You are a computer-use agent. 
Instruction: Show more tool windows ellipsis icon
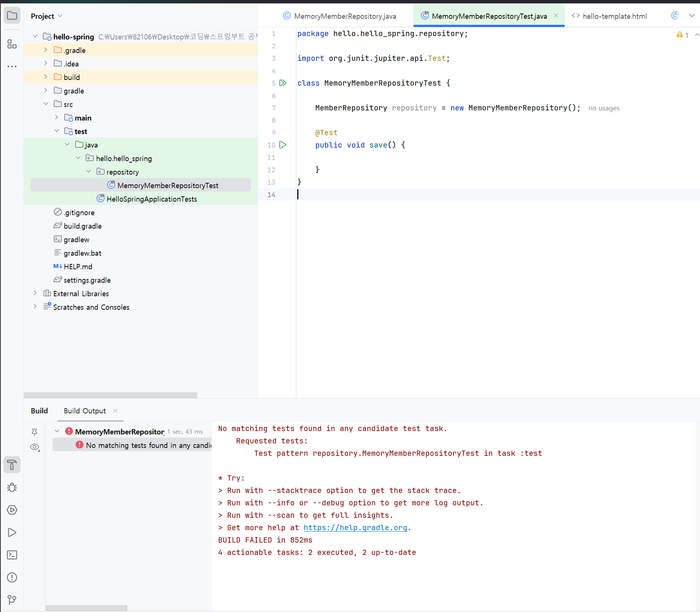pyautogui.click(x=12, y=66)
